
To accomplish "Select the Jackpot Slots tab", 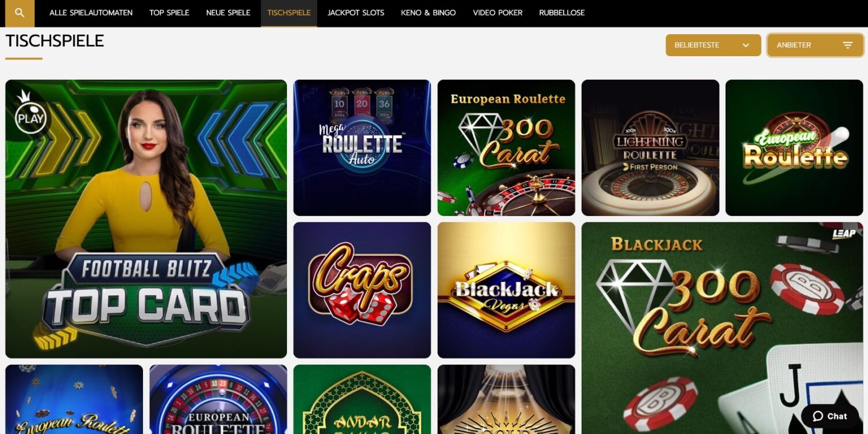I will (x=356, y=13).
